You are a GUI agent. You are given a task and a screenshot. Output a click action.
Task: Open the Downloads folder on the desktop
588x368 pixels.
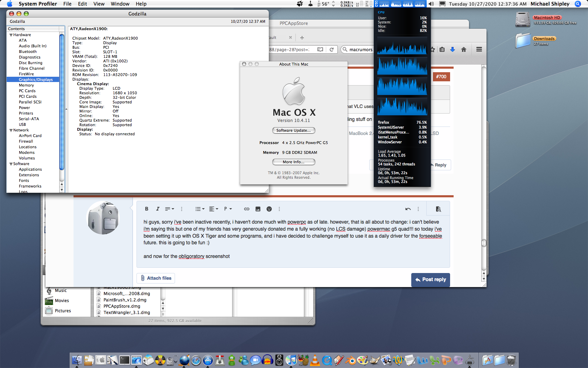coord(523,41)
